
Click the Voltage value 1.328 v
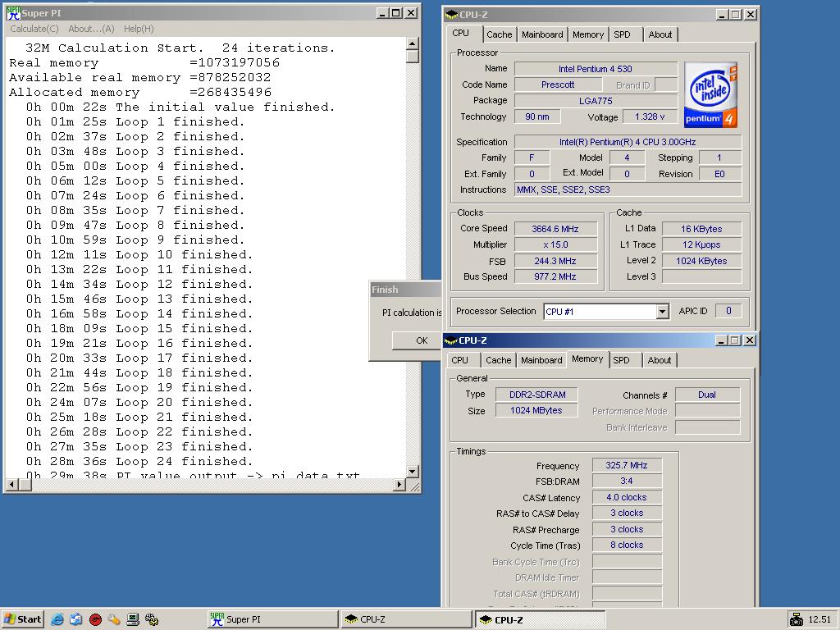coord(650,116)
